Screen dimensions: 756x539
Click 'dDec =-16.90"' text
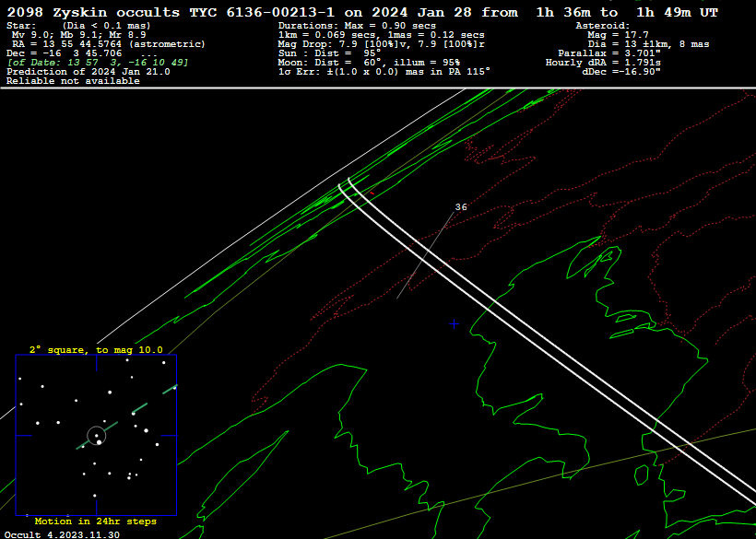tap(621, 72)
